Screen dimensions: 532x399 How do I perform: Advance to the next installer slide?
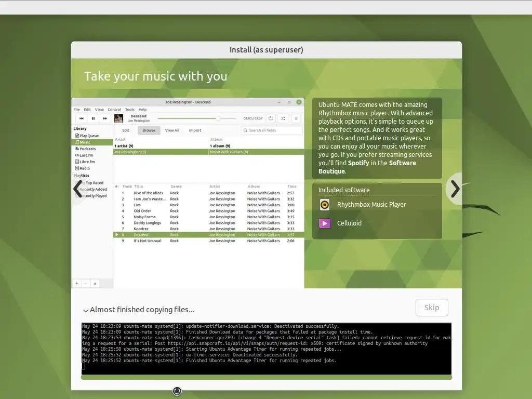tap(455, 189)
